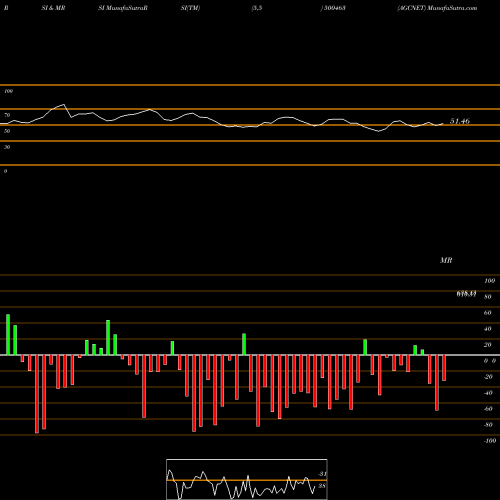Click the MR axis label 60
500x500 pixels.
click(487, 313)
